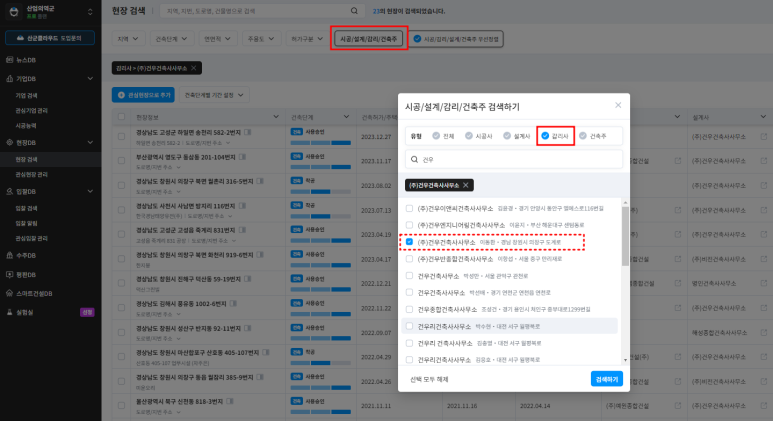The width and height of the screenshot is (773, 421).
Task: Open the 지역 filter dropdown
Action: point(128,38)
